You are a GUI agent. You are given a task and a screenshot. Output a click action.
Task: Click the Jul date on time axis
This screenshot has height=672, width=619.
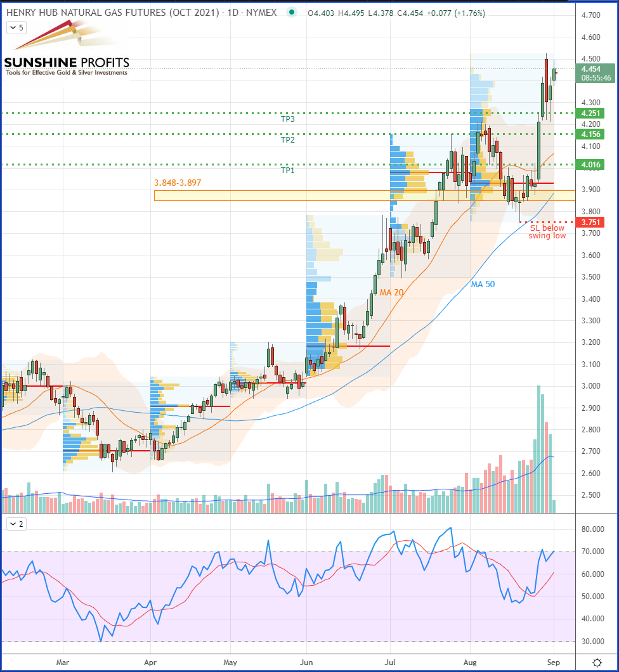(389, 662)
